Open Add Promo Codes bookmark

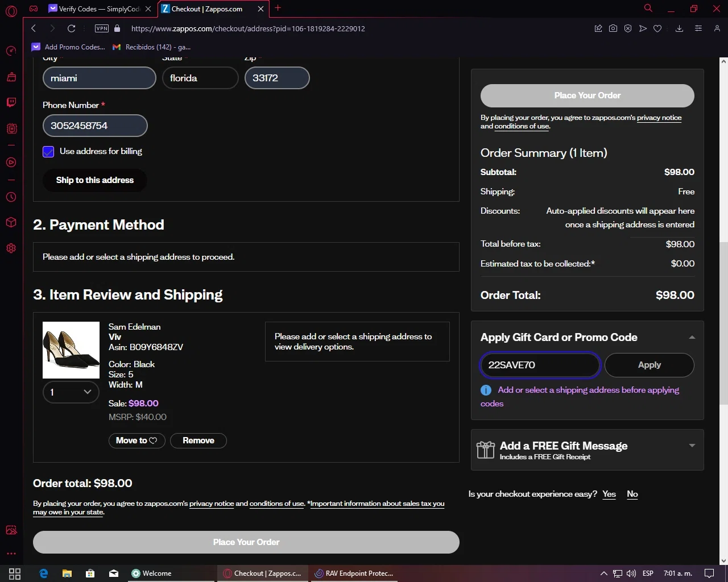click(x=69, y=47)
